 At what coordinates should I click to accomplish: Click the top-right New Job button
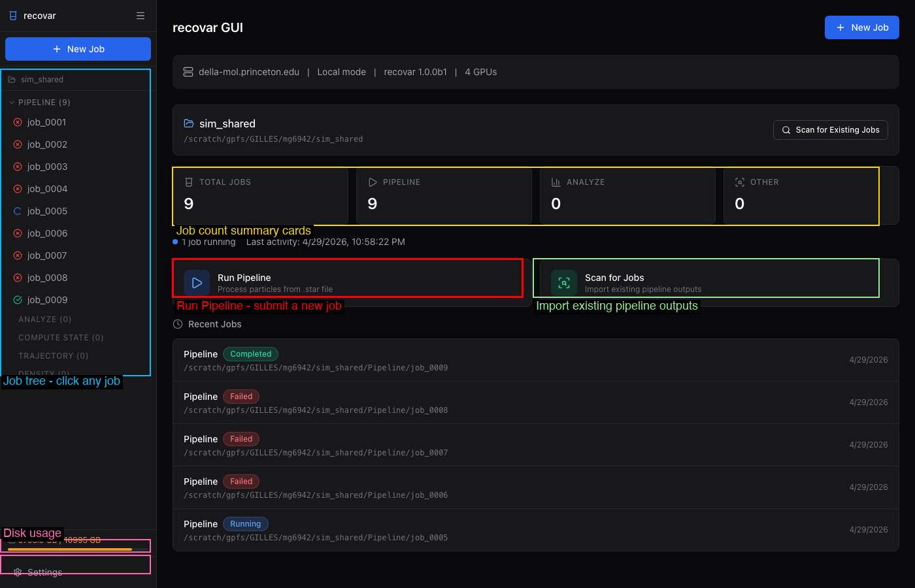(862, 27)
